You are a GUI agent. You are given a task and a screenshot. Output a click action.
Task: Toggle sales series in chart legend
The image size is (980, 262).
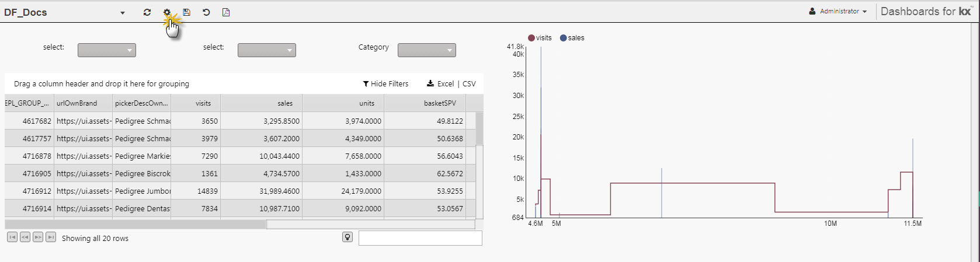[x=572, y=38]
